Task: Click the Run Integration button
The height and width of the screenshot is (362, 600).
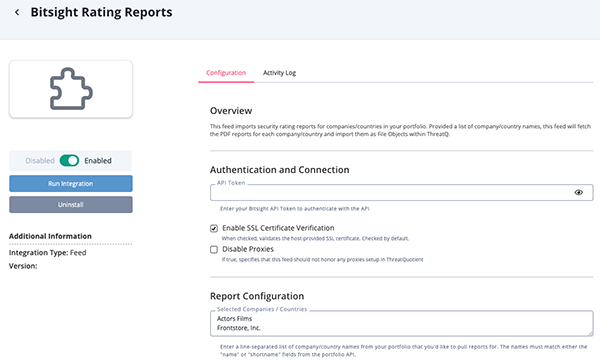Action: point(71,184)
